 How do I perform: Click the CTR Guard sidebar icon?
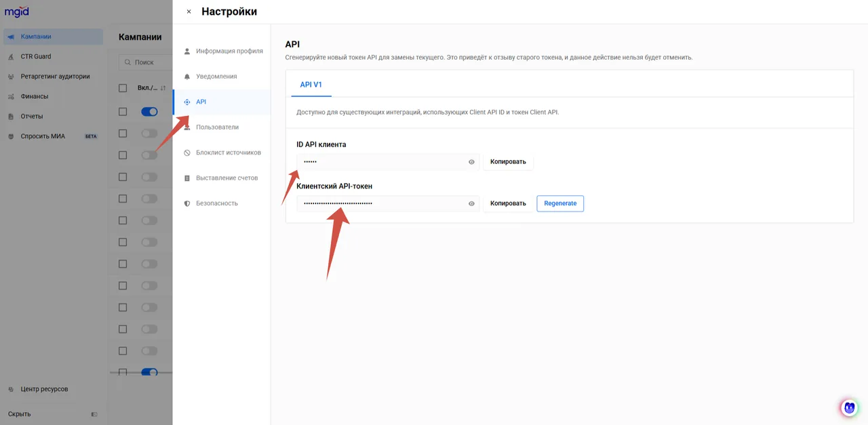11,57
